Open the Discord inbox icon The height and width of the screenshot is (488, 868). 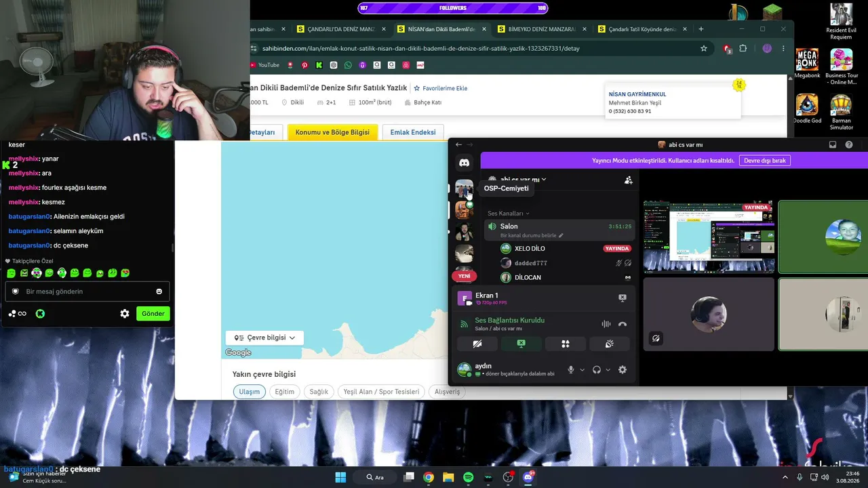point(833,144)
